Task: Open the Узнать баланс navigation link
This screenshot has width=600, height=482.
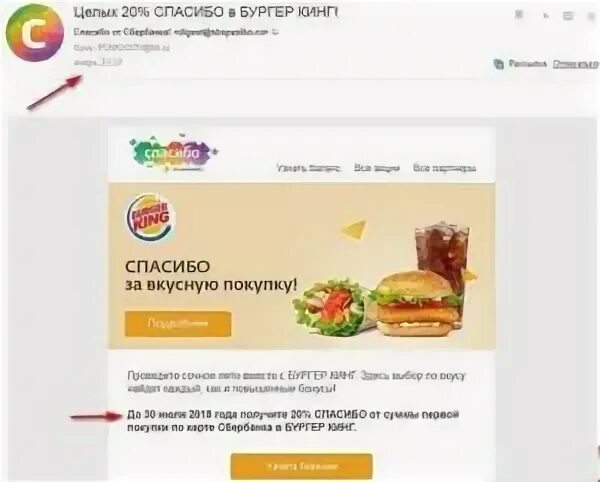Action: pos(308,168)
